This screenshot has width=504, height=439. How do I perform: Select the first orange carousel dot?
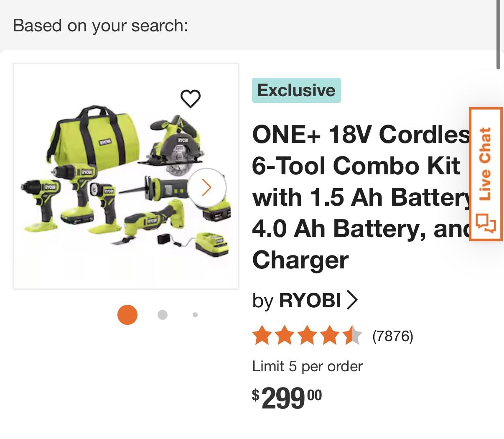(127, 315)
